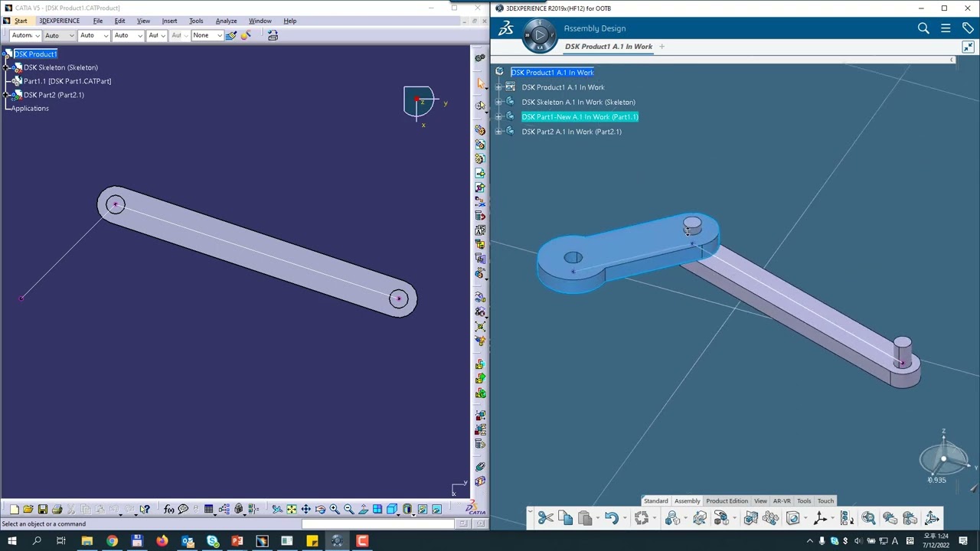Switch to the Touch tab
The height and width of the screenshot is (551, 980).
[x=825, y=501]
